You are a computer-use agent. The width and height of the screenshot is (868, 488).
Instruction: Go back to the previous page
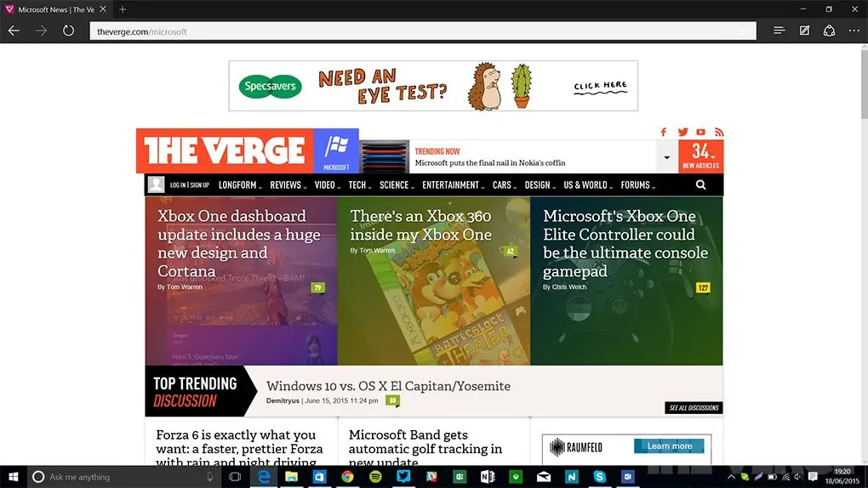14,31
